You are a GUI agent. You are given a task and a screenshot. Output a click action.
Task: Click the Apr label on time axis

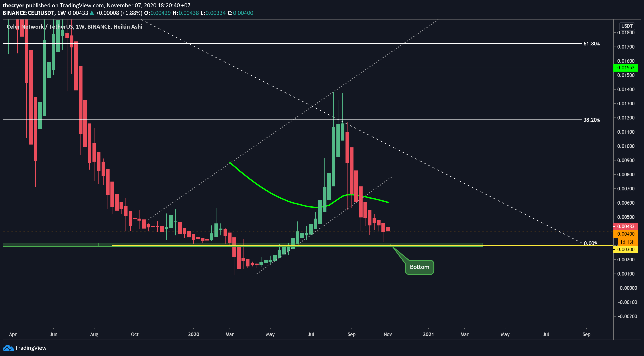pos(13,334)
